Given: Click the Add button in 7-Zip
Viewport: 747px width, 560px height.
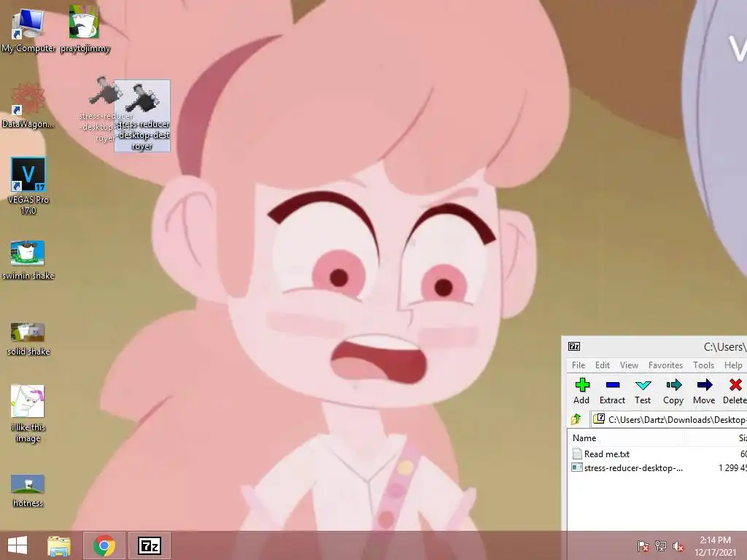Looking at the screenshot, I should click(x=581, y=391).
